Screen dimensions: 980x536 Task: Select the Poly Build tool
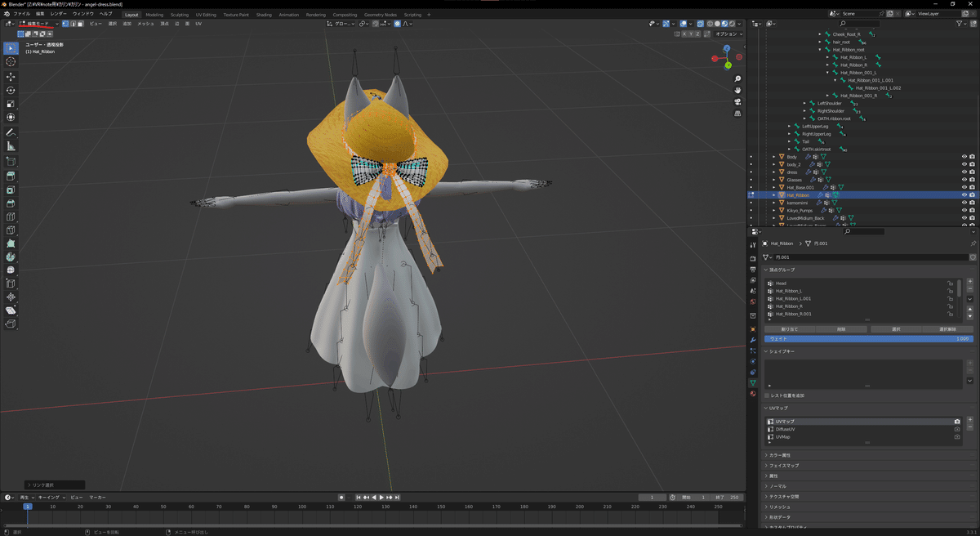click(x=11, y=243)
